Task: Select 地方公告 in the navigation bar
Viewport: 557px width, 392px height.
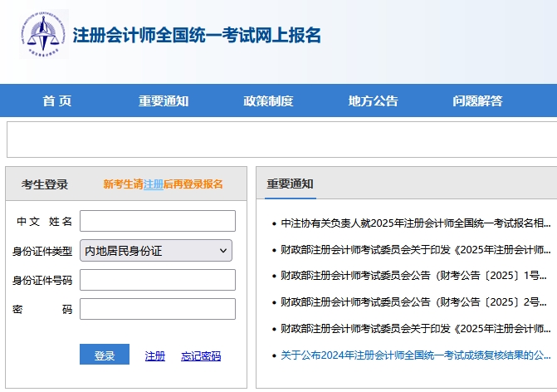Action: point(373,101)
